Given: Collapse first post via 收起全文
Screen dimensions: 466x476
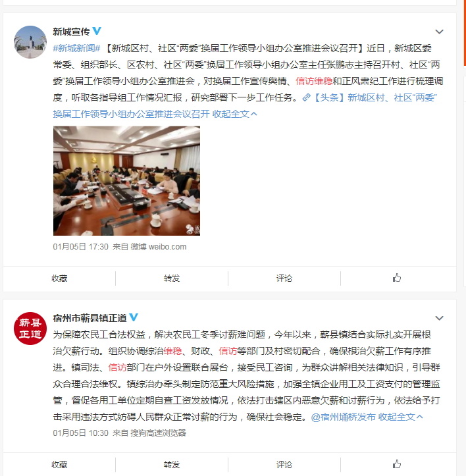Looking at the screenshot, I should point(235,114).
